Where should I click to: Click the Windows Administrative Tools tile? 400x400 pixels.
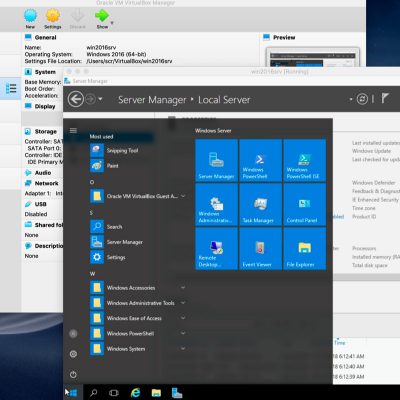coord(216,205)
